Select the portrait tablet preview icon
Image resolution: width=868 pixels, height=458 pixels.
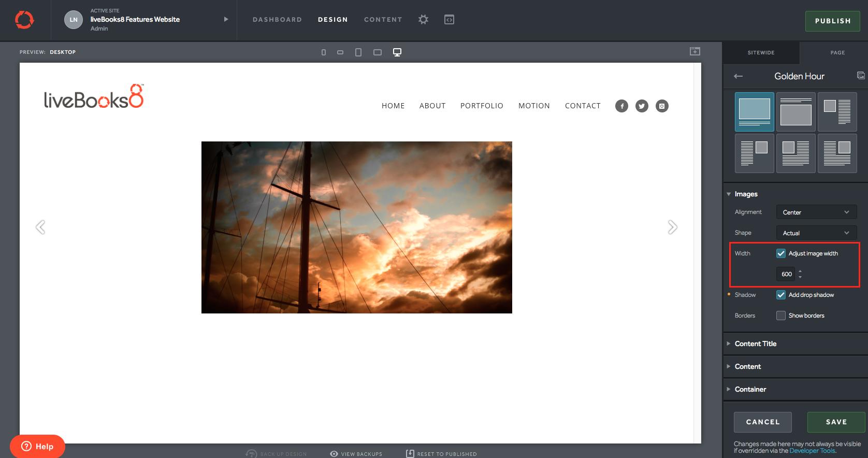(x=358, y=52)
